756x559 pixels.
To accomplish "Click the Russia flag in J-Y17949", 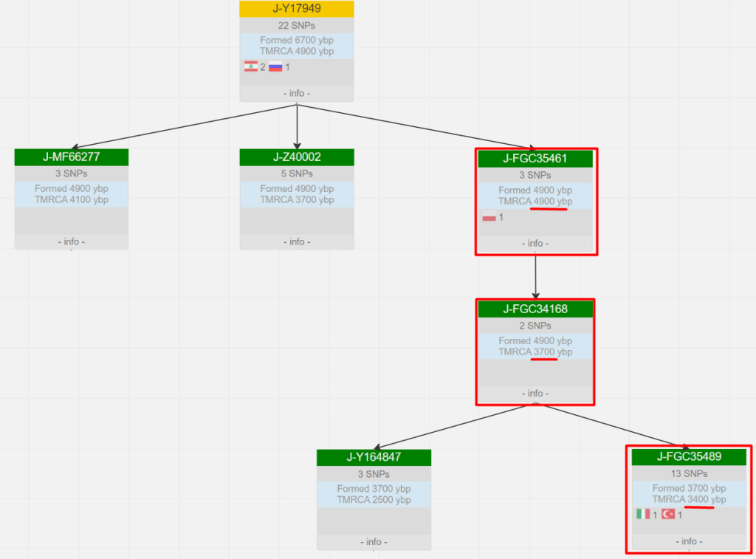I will click(275, 67).
